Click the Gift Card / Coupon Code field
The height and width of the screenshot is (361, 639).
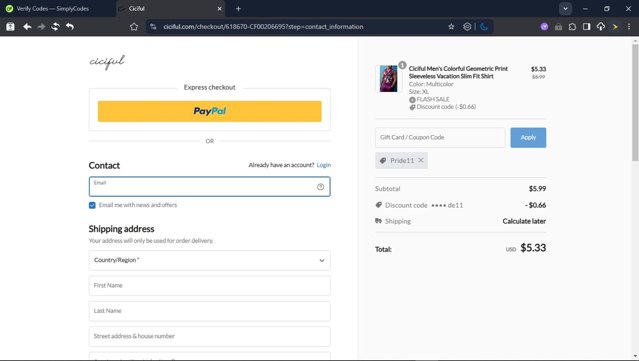[440, 137]
